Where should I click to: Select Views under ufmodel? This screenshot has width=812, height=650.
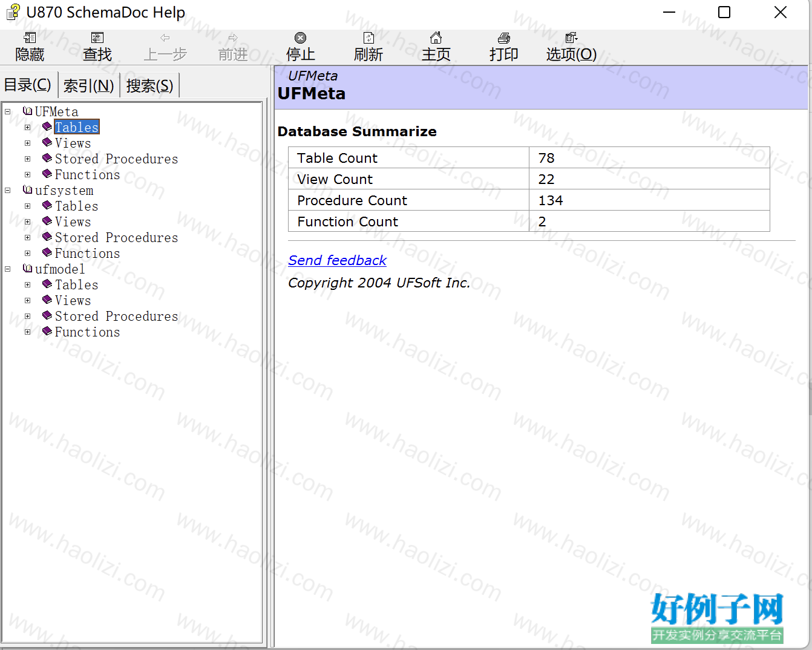click(73, 300)
